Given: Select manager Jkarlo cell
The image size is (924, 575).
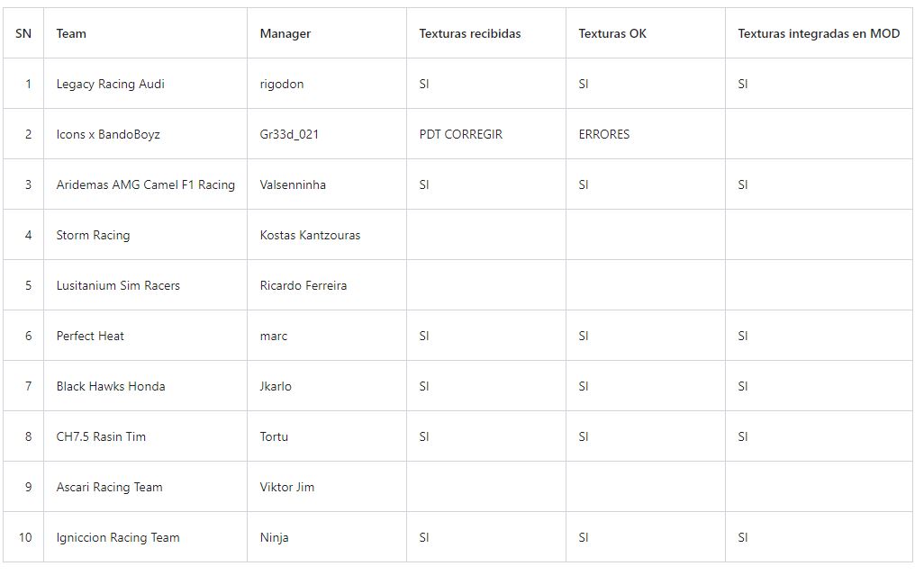Looking at the screenshot, I should (x=276, y=386).
